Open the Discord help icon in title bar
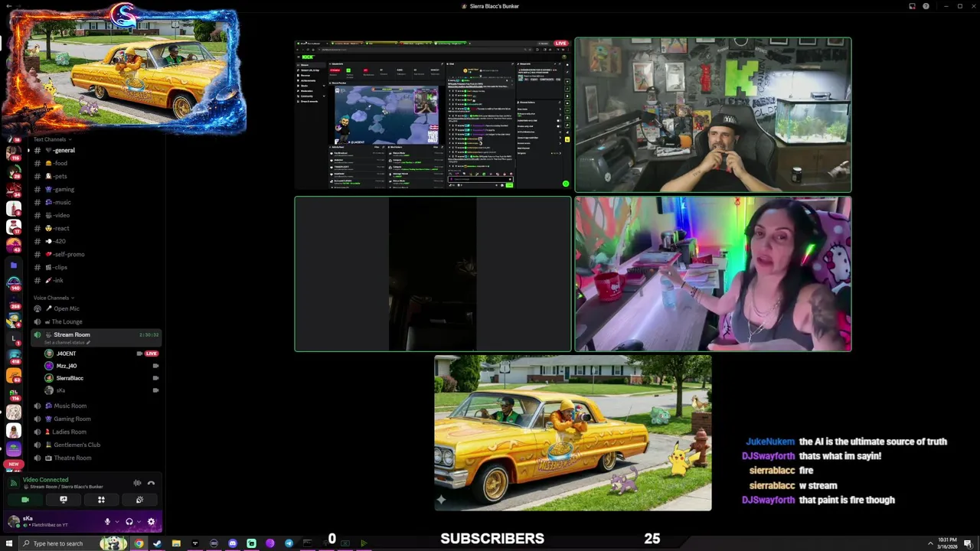 tap(926, 6)
